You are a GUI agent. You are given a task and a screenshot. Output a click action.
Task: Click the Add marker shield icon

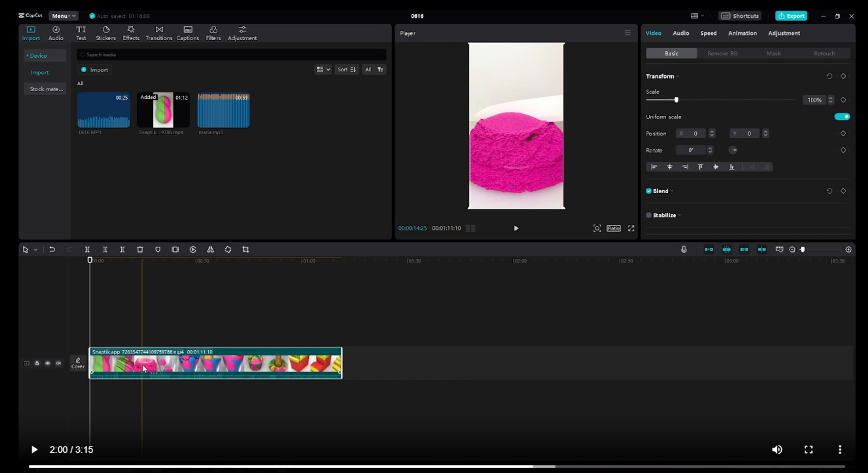tap(158, 250)
